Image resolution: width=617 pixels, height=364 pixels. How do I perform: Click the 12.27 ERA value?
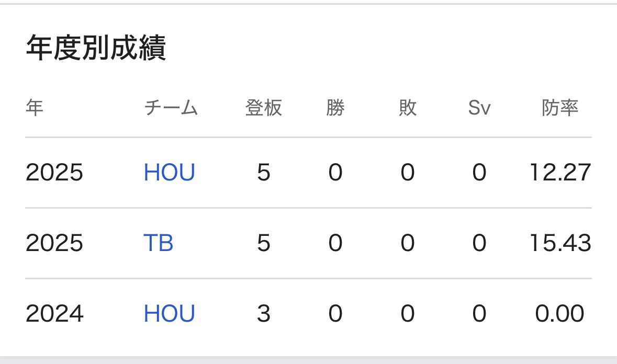[x=559, y=173]
